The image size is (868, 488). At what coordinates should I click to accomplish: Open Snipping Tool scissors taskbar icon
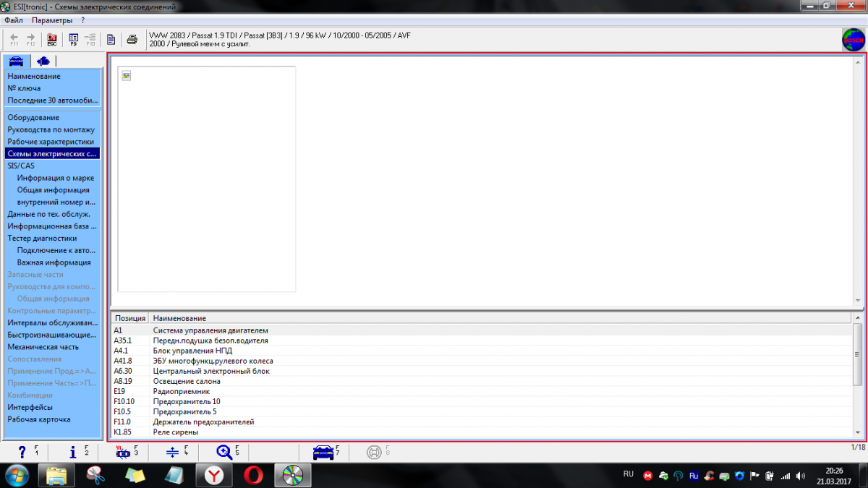pos(95,475)
